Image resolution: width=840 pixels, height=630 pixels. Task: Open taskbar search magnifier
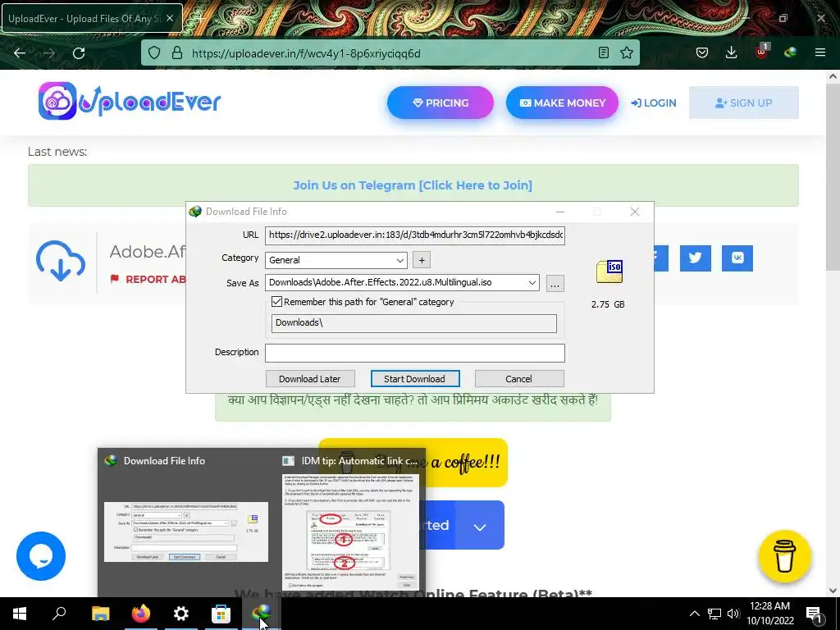(59, 614)
